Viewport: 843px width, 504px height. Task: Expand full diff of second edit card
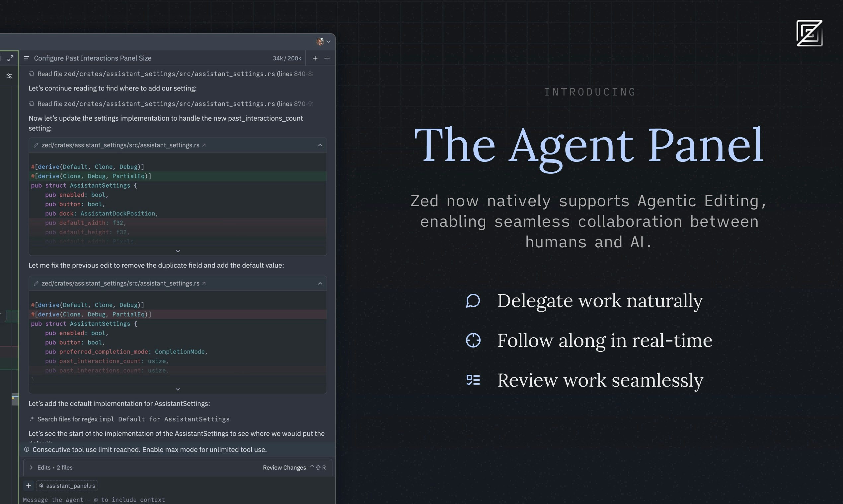pos(178,389)
